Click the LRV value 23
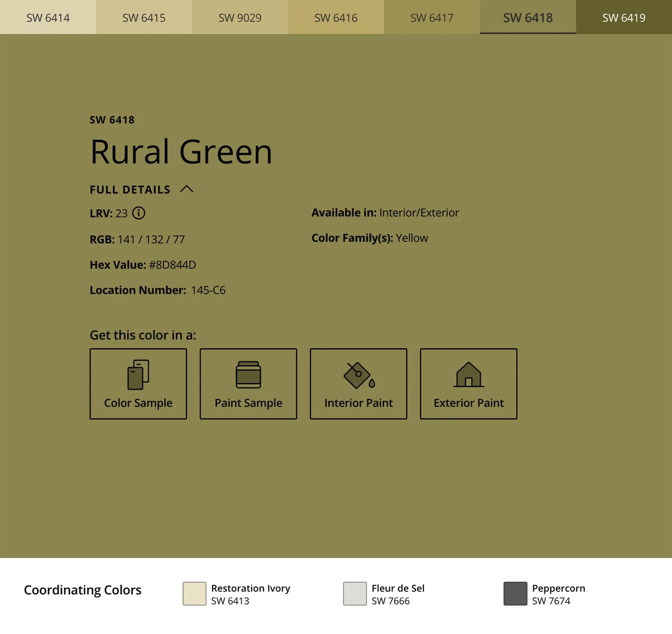Image resolution: width=672 pixels, height=634 pixels. point(121,213)
